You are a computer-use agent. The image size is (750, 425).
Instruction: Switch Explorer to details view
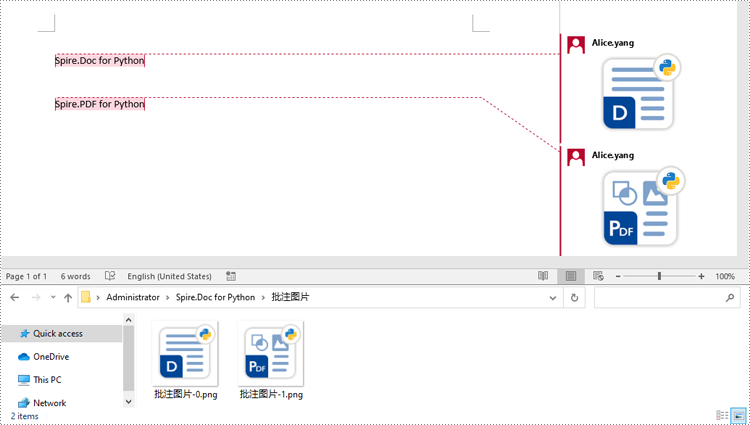[x=722, y=415]
